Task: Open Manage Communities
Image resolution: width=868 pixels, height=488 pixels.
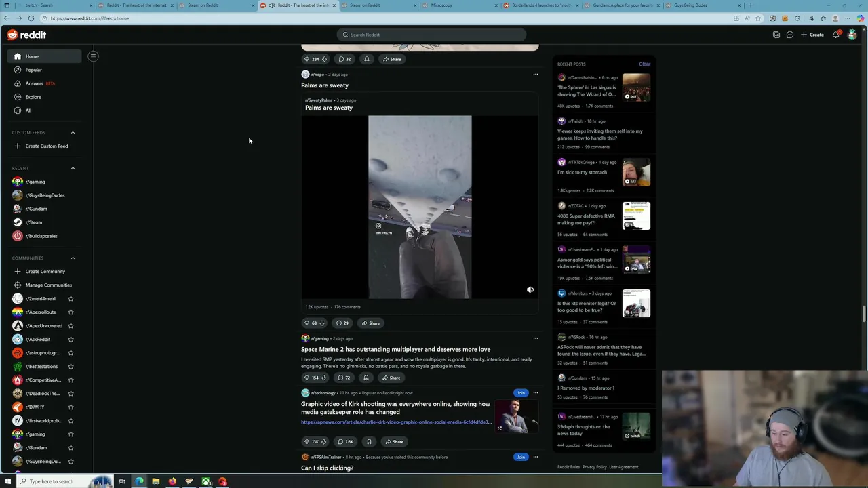Action: point(44,285)
